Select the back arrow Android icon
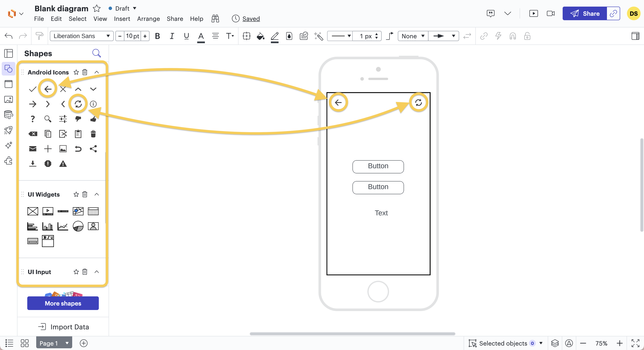644x350 pixels. pyautogui.click(x=47, y=89)
